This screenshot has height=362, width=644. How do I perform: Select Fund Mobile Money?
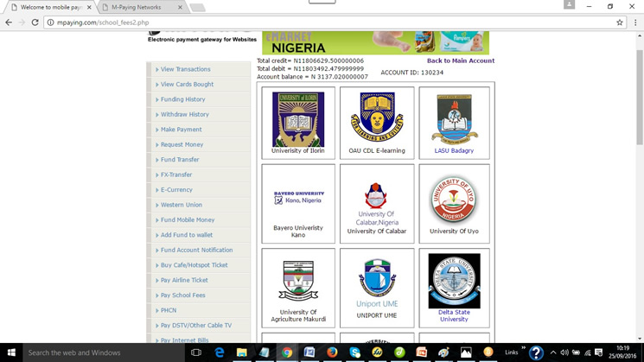[x=188, y=220]
